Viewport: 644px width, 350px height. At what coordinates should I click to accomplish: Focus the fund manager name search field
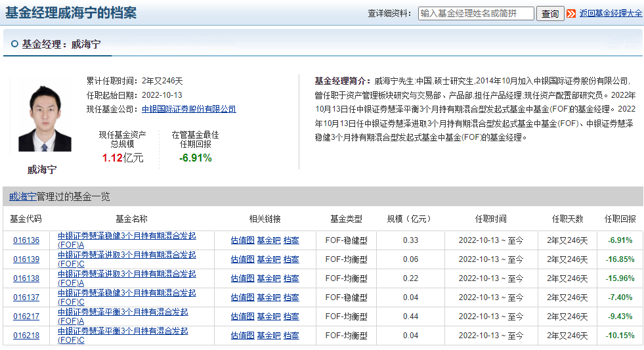click(476, 14)
